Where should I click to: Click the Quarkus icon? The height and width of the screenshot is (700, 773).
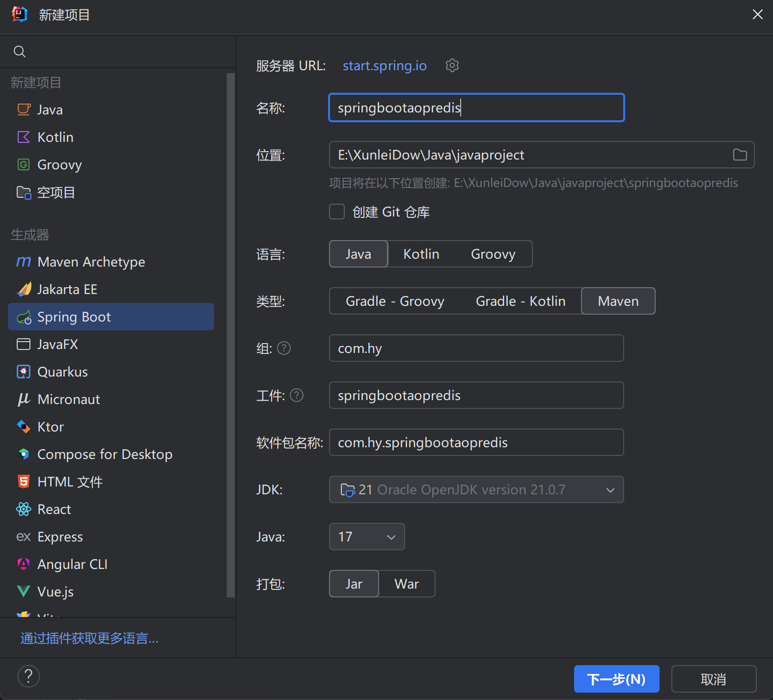[x=24, y=372]
